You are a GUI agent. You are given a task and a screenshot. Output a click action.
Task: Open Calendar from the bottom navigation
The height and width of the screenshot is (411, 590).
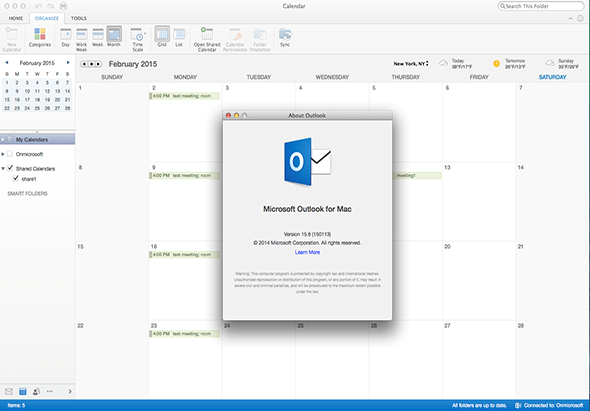click(x=23, y=391)
